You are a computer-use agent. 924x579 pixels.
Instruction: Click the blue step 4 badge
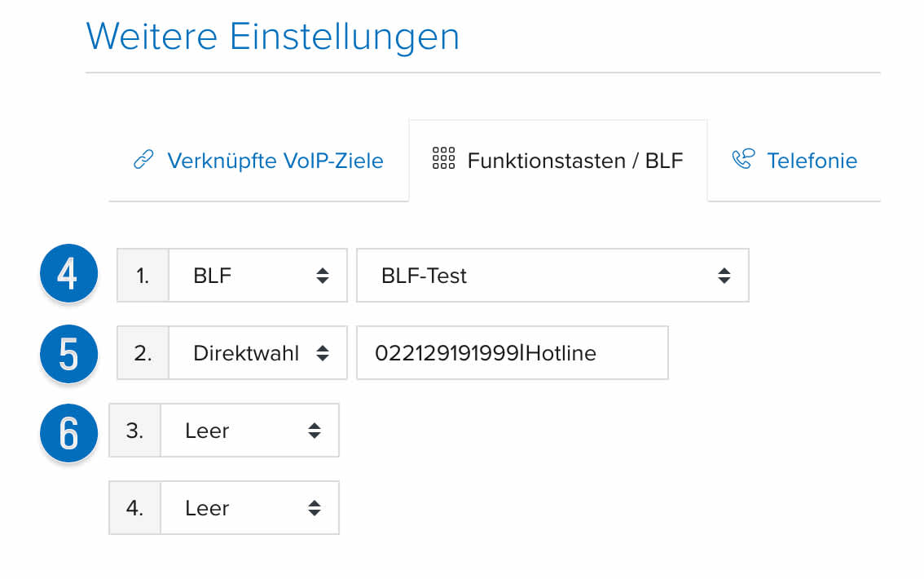(68, 273)
